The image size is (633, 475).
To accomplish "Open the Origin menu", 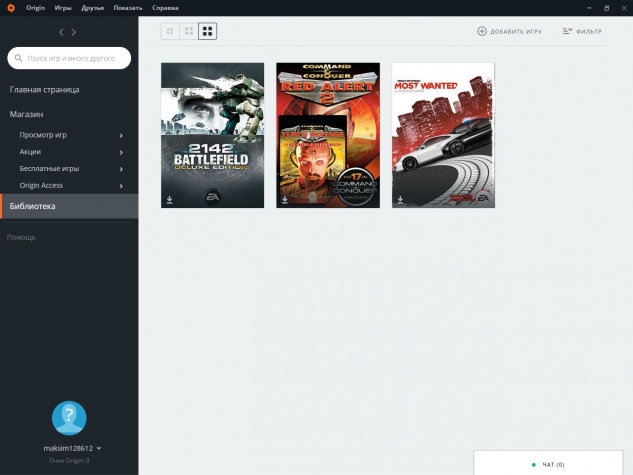I will 36,8.
